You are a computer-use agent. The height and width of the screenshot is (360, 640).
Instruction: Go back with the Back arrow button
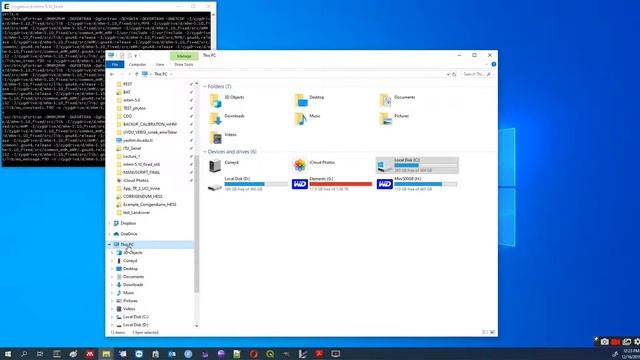112,74
